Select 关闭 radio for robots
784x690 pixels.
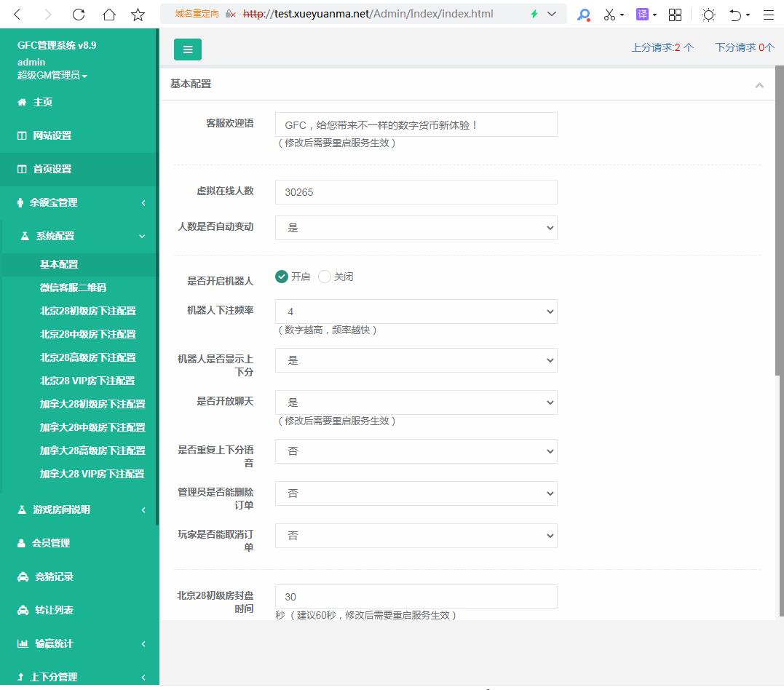(x=325, y=277)
